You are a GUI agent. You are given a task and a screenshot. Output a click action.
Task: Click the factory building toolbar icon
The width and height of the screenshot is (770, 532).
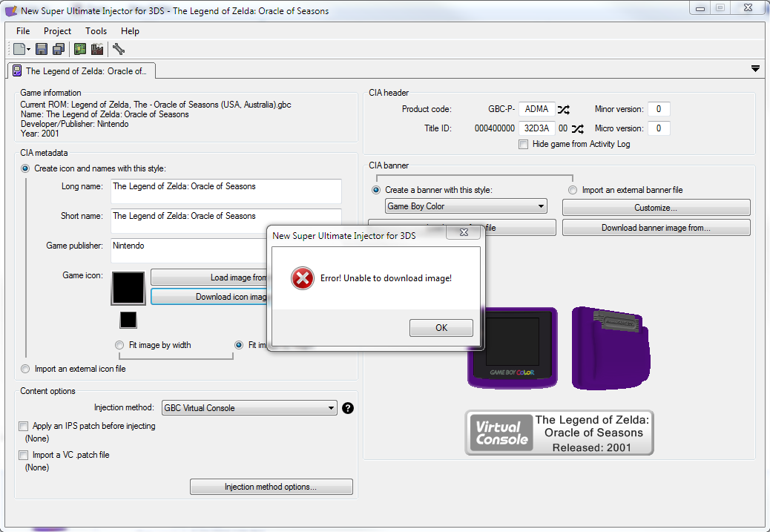(97, 49)
